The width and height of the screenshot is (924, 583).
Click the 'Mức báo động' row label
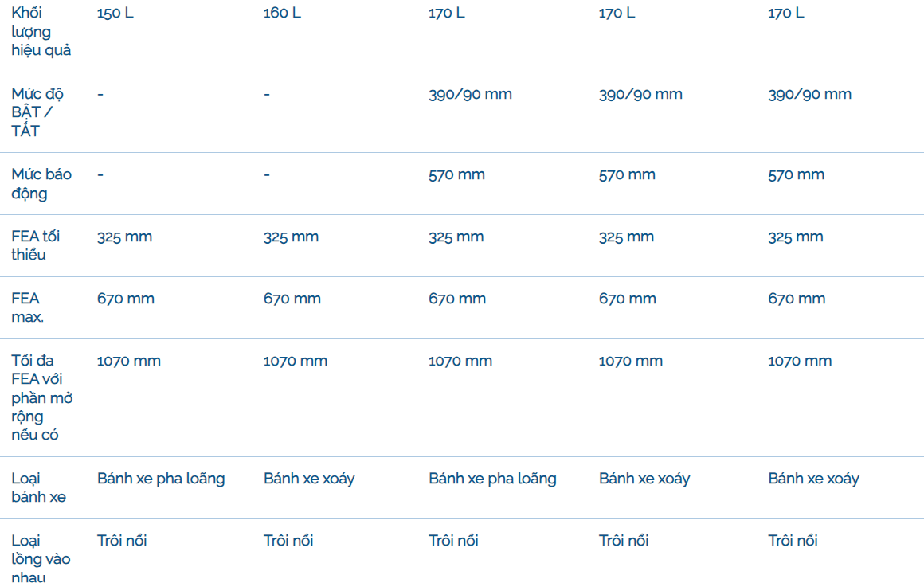tap(41, 184)
